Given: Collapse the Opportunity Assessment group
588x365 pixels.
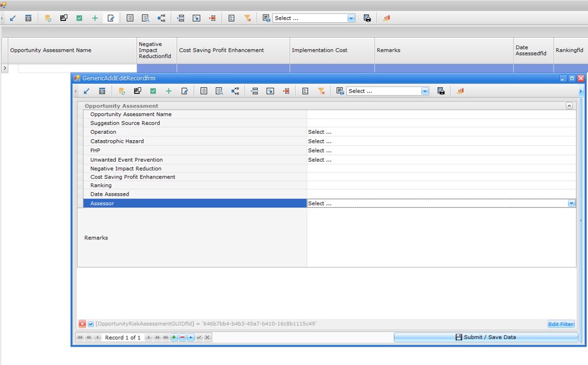Looking at the screenshot, I should pyautogui.click(x=569, y=106).
